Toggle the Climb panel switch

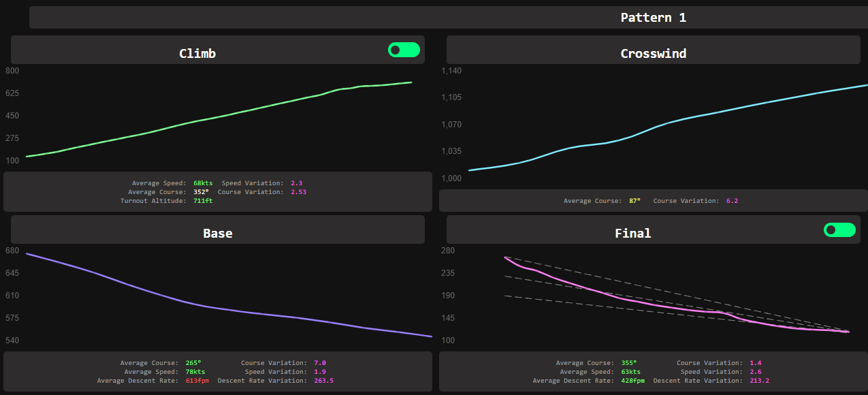404,50
